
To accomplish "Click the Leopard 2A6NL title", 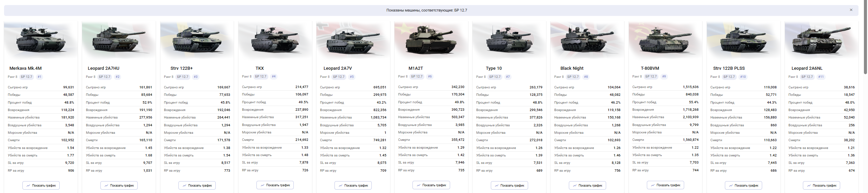I will [x=807, y=68].
